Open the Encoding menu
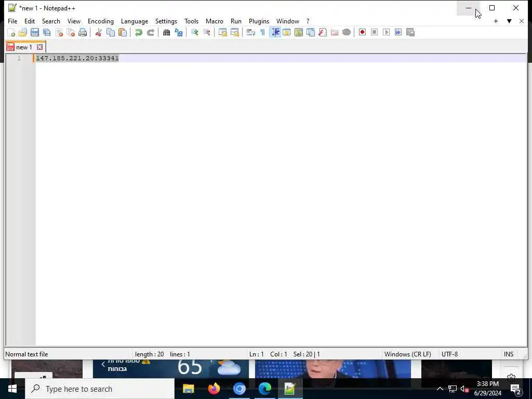This screenshot has height=399, width=532. click(101, 21)
